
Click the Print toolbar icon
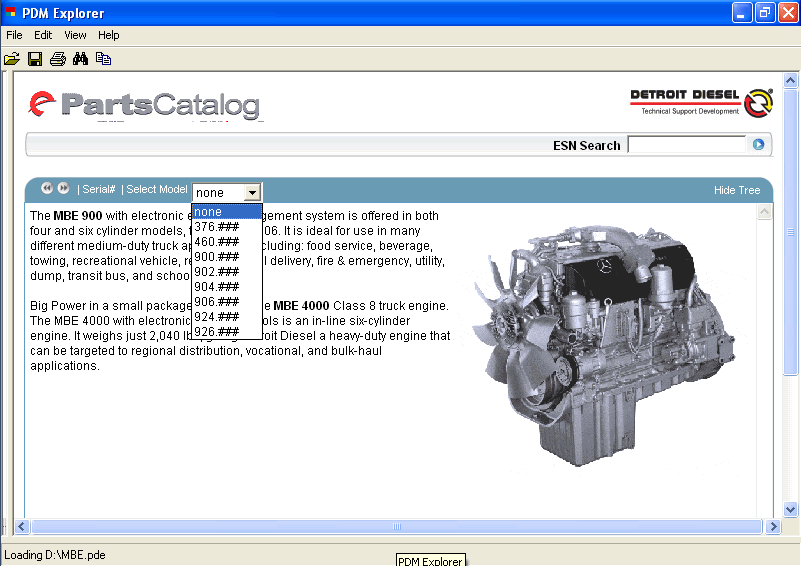(x=58, y=59)
